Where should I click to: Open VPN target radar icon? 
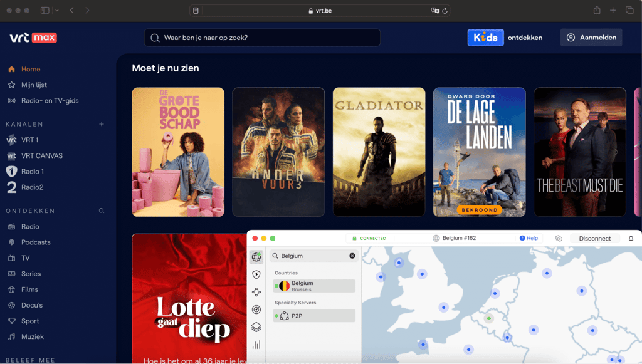(256, 309)
